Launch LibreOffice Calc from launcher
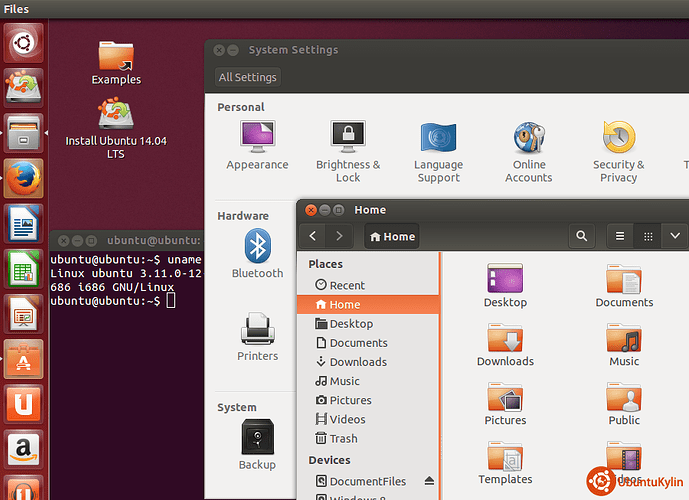This screenshot has height=500, width=689. [23, 269]
